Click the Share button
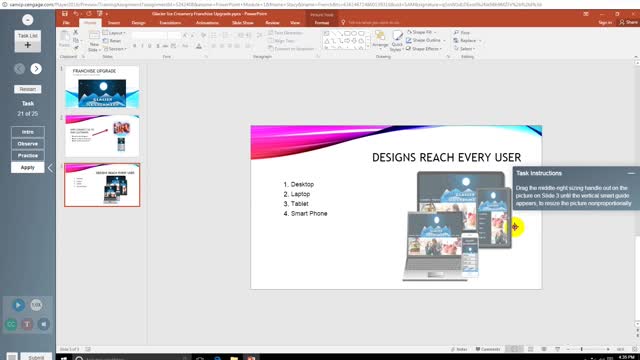Screen dimensions: 640x360 (x=628, y=22)
